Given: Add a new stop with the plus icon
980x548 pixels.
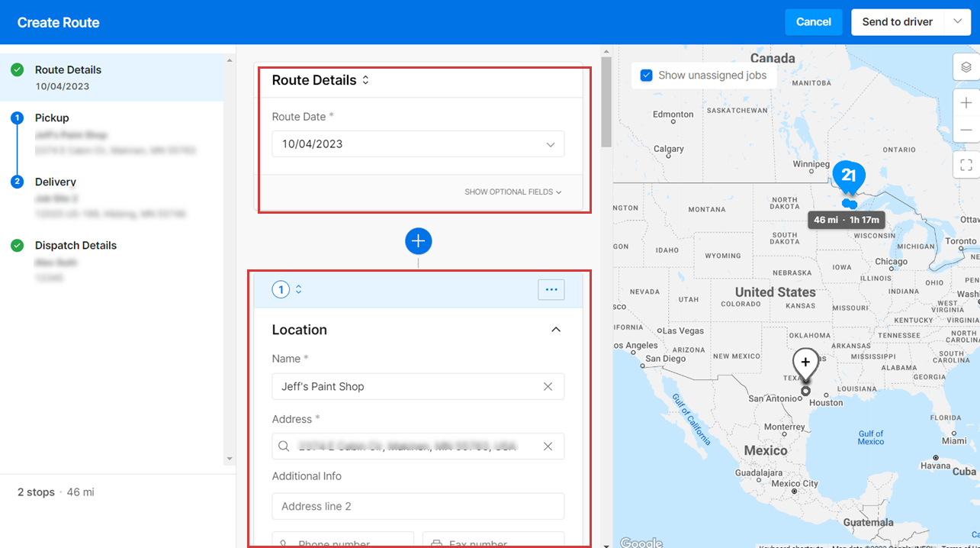Looking at the screenshot, I should coord(418,240).
